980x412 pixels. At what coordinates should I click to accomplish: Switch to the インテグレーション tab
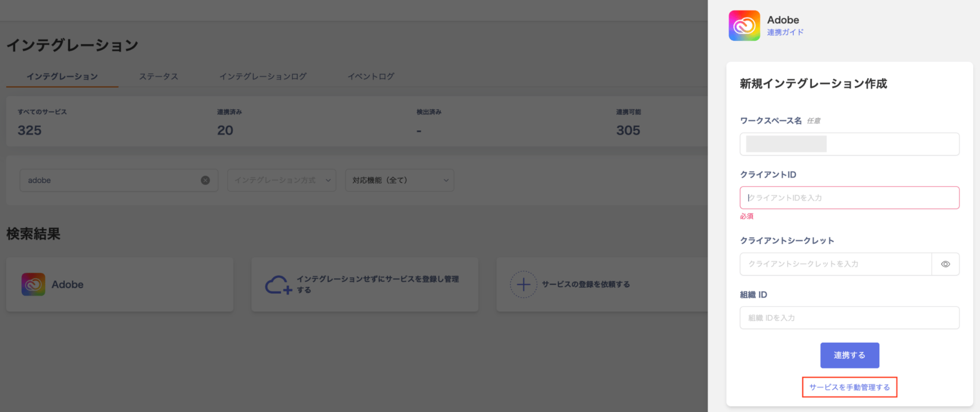click(x=62, y=76)
